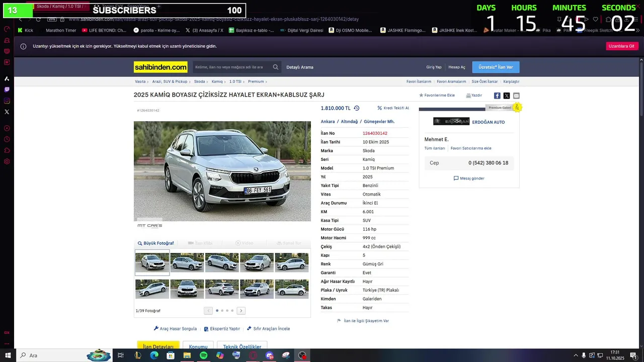Click the Uzantılara Git button
The width and height of the screenshot is (644, 362).
click(622, 46)
